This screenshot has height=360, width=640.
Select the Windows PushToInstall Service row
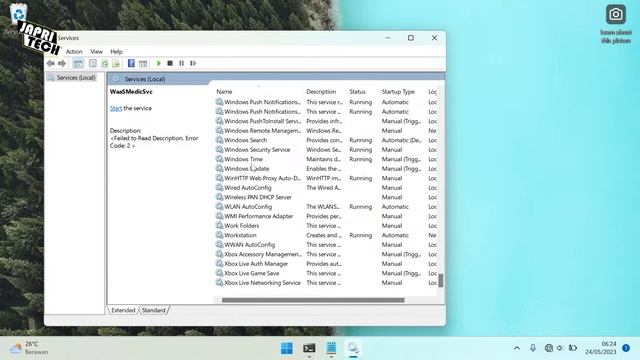point(327,121)
